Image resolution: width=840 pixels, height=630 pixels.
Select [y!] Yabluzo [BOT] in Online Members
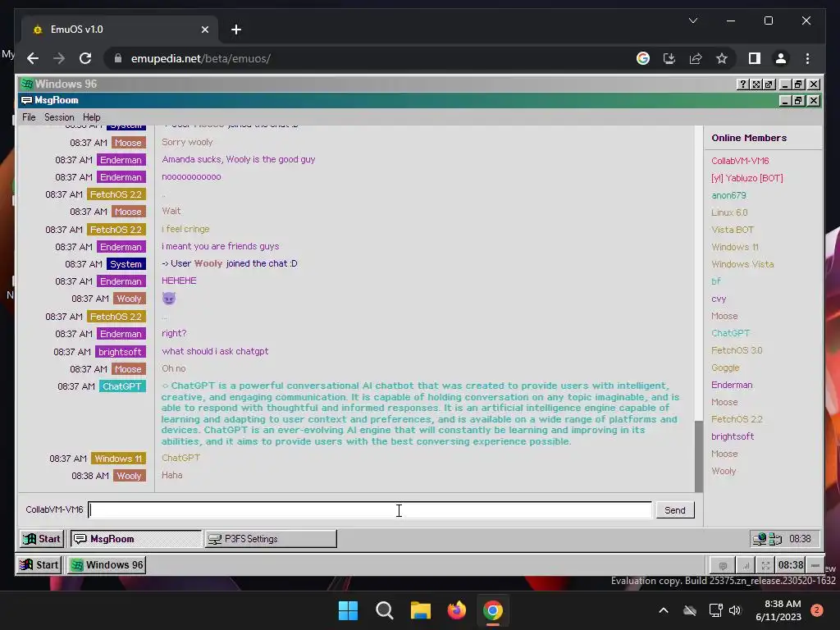(746, 178)
